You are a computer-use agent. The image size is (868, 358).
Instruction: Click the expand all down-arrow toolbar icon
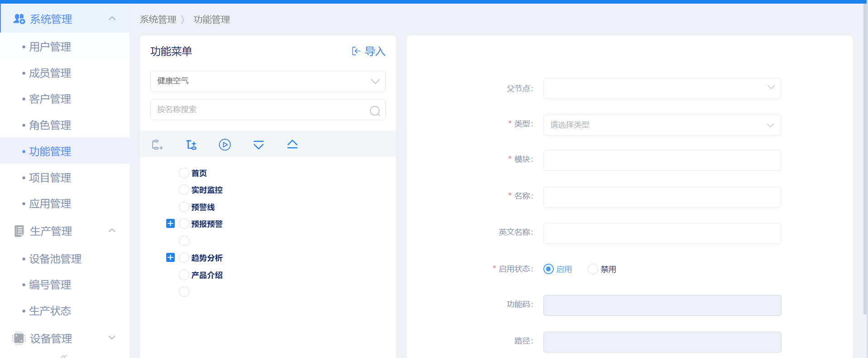pyautogui.click(x=259, y=145)
